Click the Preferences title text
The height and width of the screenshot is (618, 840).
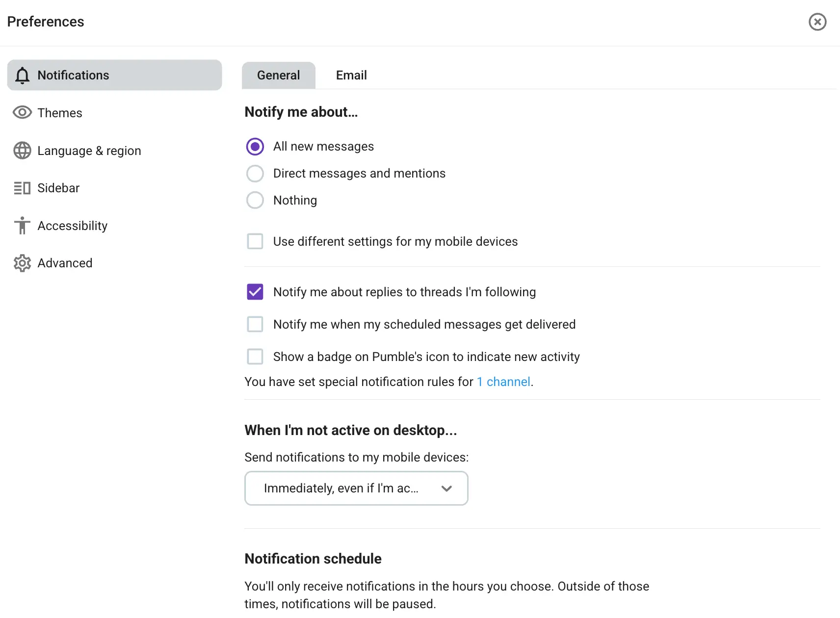click(46, 22)
